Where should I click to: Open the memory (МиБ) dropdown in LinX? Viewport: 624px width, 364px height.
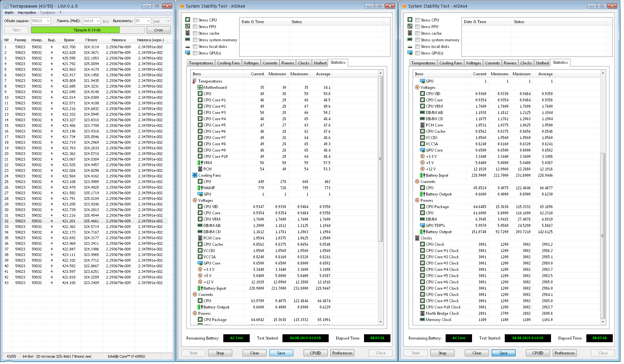97,21
